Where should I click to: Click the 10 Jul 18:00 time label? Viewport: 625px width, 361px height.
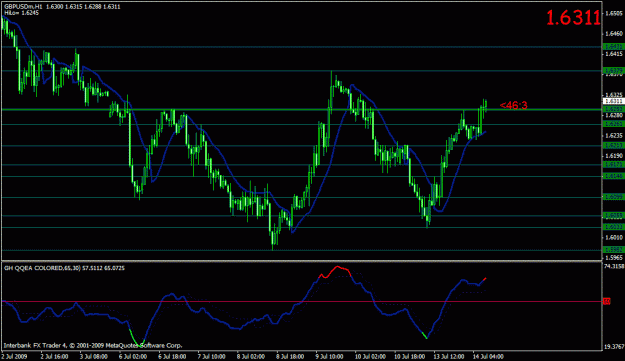coord(410,356)
